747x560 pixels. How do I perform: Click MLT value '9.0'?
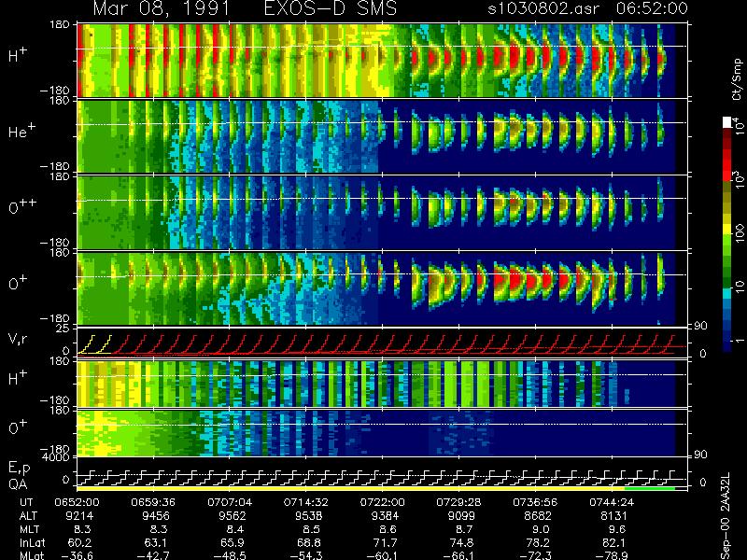[541, 529]
